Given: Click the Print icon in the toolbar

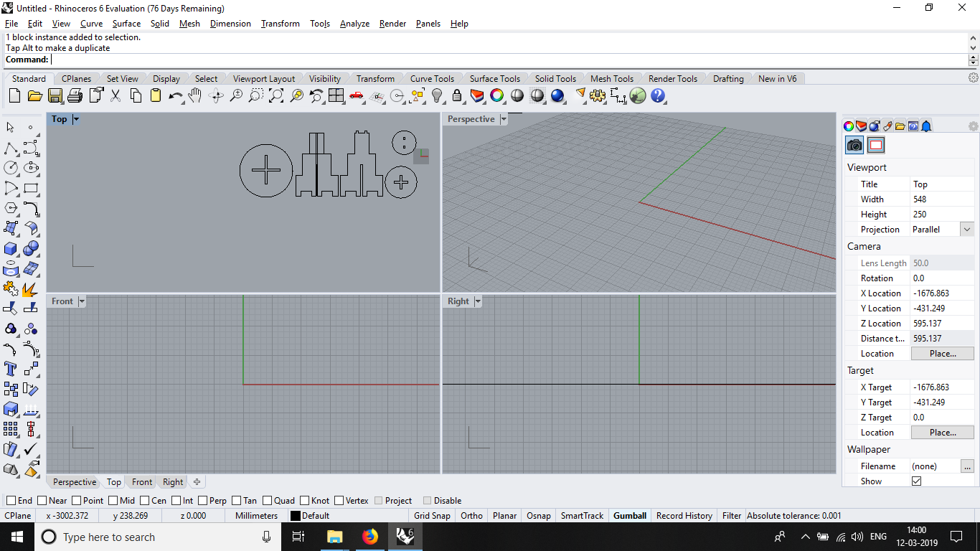Looking at the screenshot, I should coord(75,95).
